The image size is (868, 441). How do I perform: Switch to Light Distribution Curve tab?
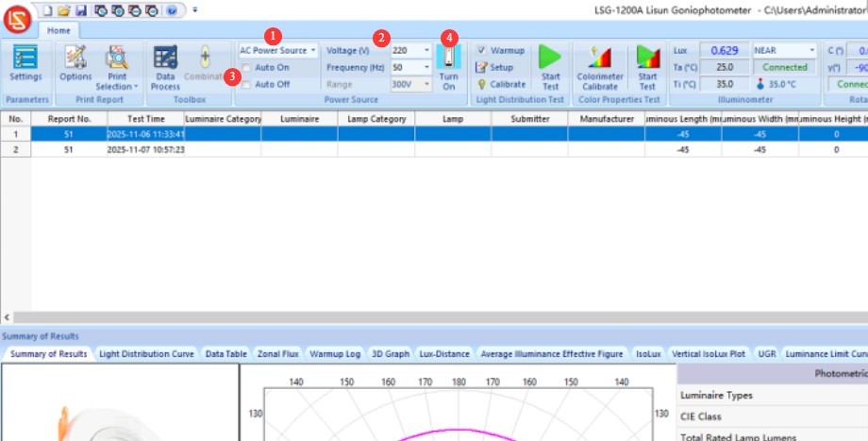pyautogui.click(x=146, y=353)
